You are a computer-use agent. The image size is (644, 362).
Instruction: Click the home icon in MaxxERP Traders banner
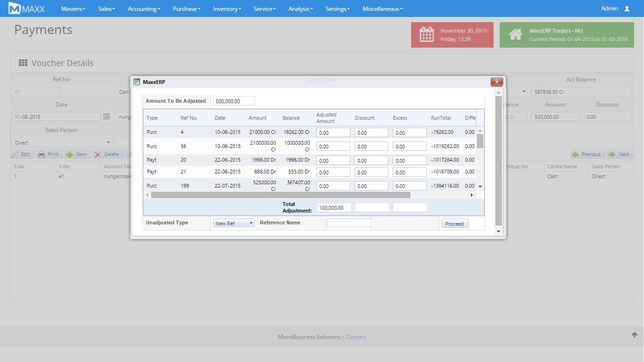[x=515, y=35]
